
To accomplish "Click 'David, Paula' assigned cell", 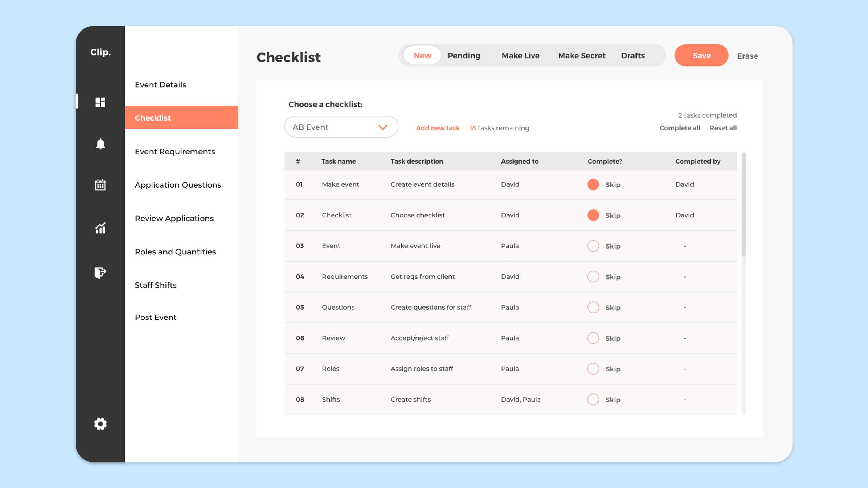I will click(x=521, y=400).
